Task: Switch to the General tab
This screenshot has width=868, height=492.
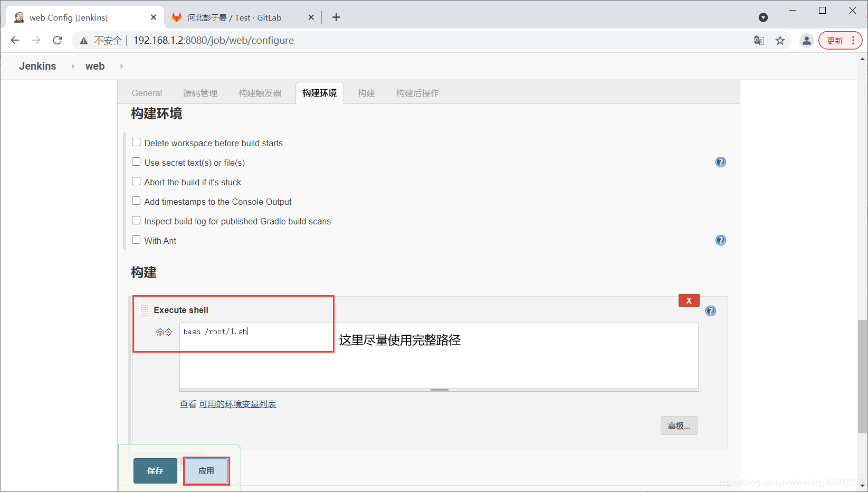Action: pos(147,93)
